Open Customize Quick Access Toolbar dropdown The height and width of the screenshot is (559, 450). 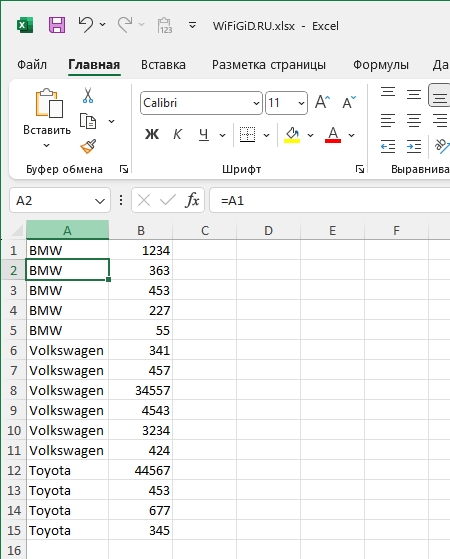[x=192, y=25]
